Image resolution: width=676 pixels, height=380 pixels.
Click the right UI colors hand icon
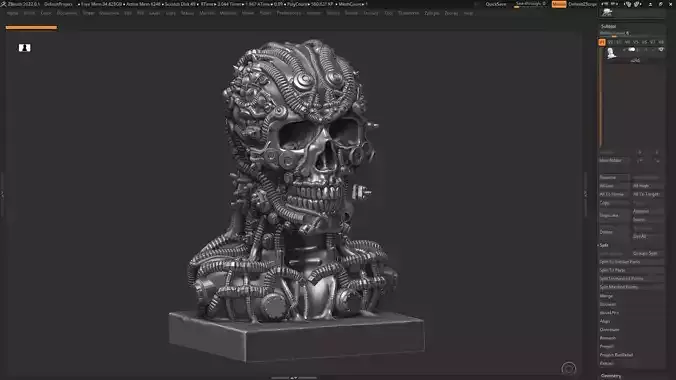click(x=637, y=4)
